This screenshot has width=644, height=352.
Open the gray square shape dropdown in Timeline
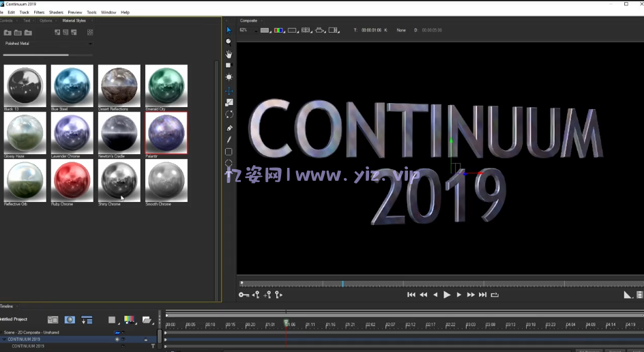point(113,319)
